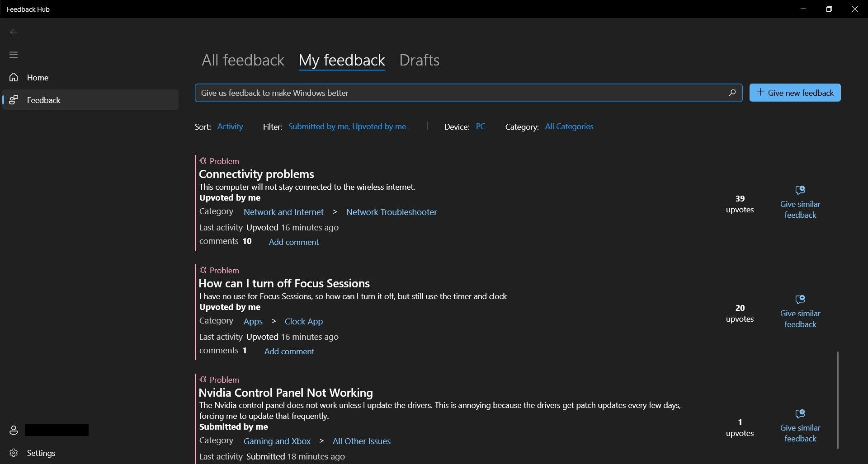Change the Device PC selector
Viewport: 868px width, 464px height.
pos(481,127)
